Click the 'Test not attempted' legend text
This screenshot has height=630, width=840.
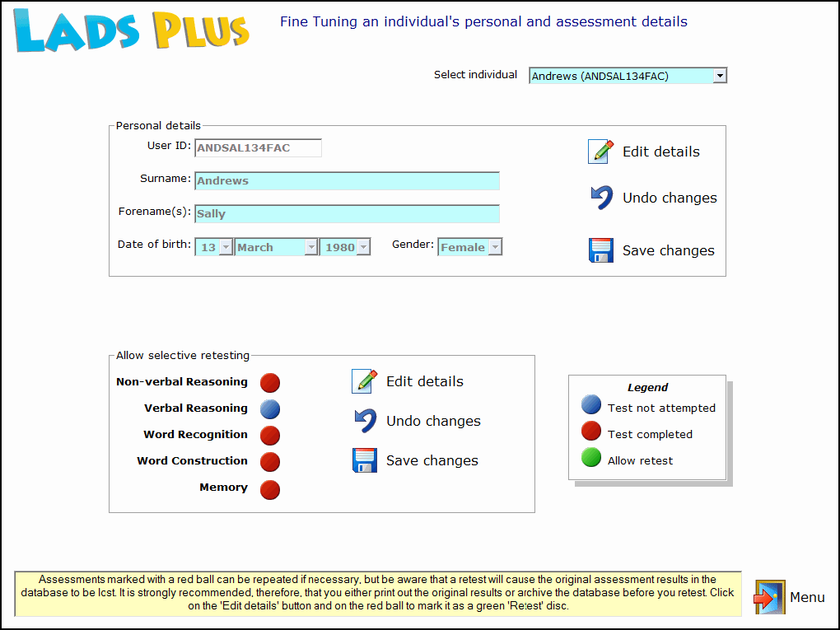tap(661, 408)
